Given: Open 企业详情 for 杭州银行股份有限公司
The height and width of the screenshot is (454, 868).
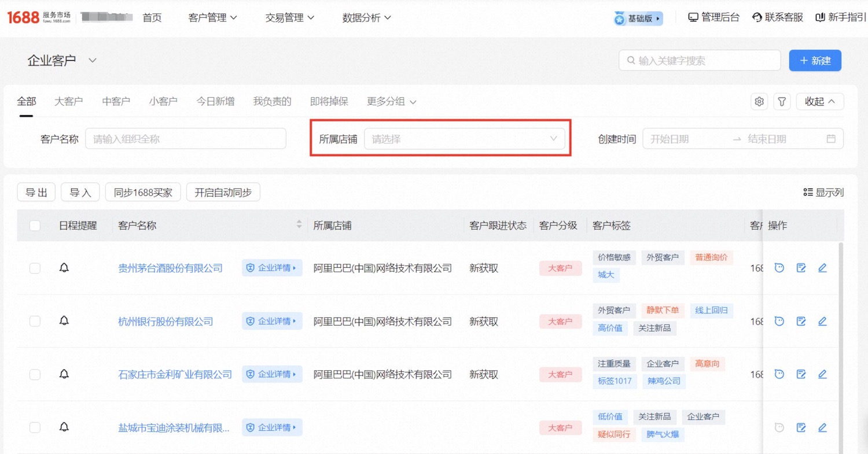Looking at the screenshot, I should (x=272, y=321).
